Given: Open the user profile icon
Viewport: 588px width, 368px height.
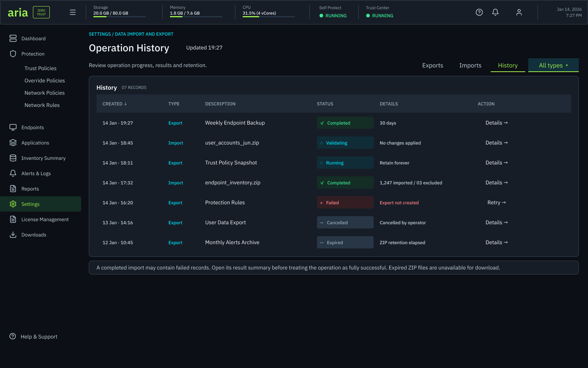Looking at the screenshot, I should click(519, 12).
